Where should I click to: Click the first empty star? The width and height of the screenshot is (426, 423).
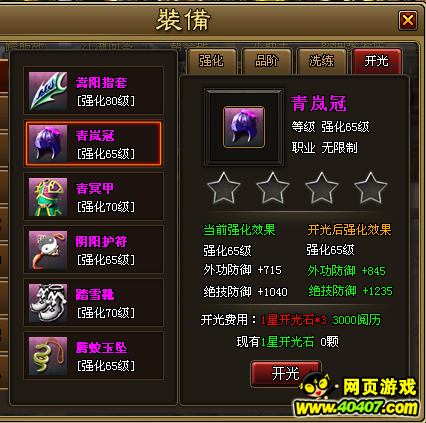(x=224, y=188)
